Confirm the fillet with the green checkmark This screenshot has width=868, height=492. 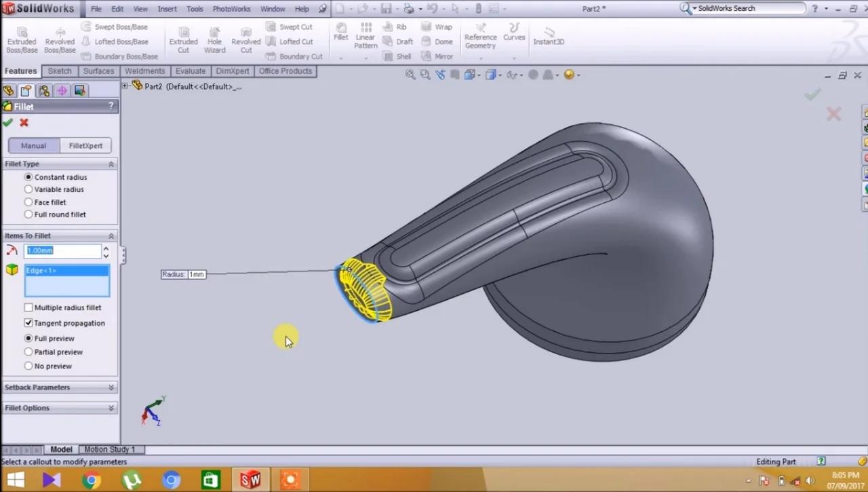click(8, 123)
